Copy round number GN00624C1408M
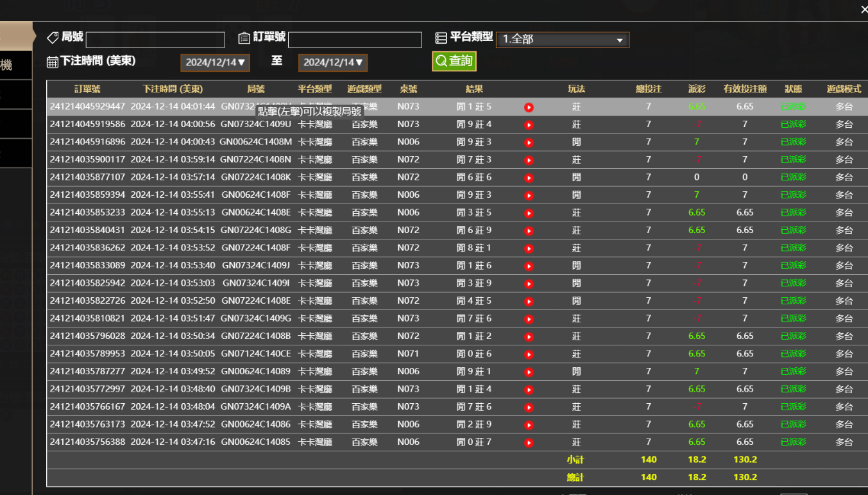The width and height of the screenshot is (868, 495). tap(255, 142)
